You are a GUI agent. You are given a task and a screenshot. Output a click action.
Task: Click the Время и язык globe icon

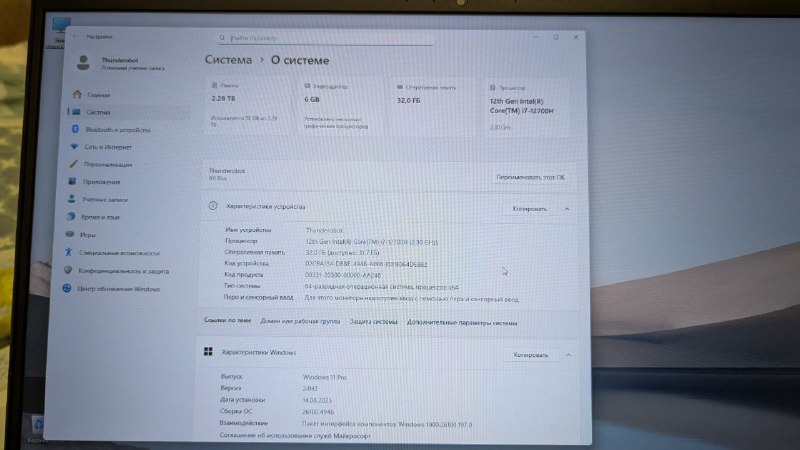point(71,216)
